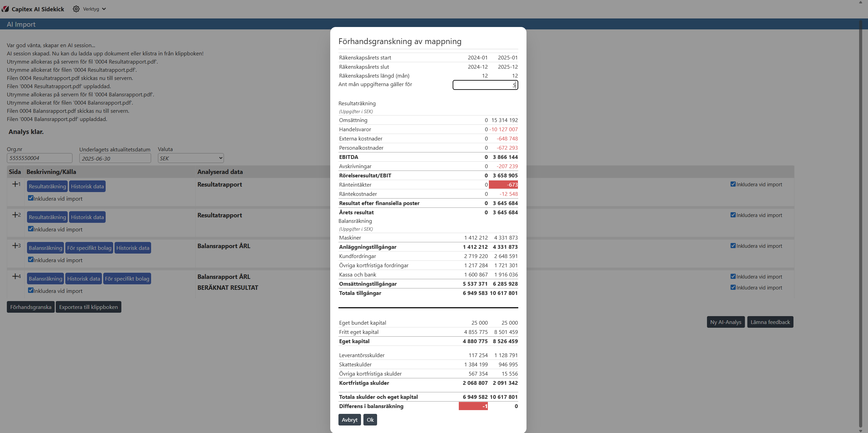
Task: Click the Ant mån uppgifterna gäller för field
Action: 485,85
